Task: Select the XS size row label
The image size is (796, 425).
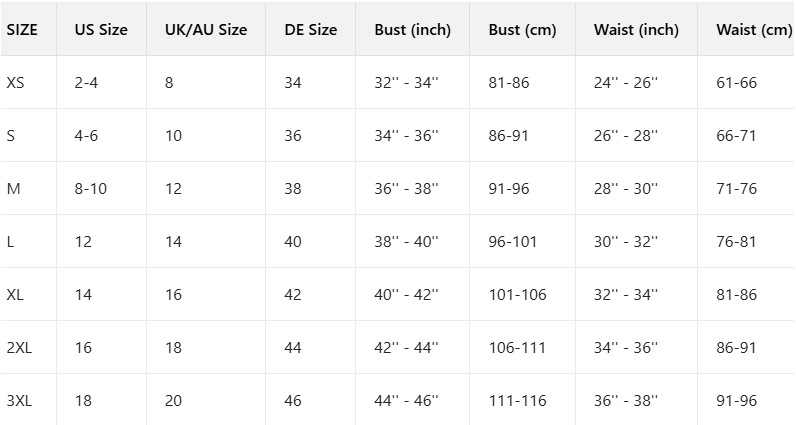Action: (x=16, y=82)
